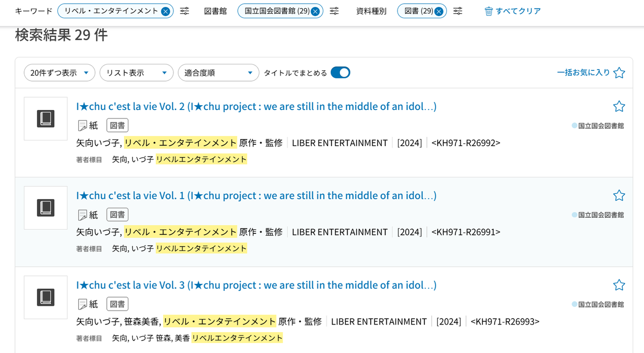Click 国立国会図書館 label on Vol. 3 row

click(601, 304)
